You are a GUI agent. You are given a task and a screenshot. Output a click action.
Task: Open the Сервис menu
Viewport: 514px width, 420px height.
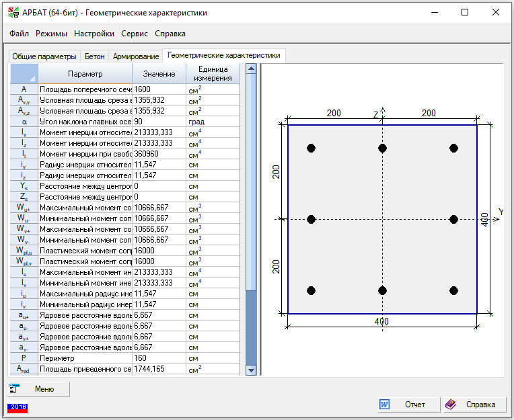click(135, 34)
